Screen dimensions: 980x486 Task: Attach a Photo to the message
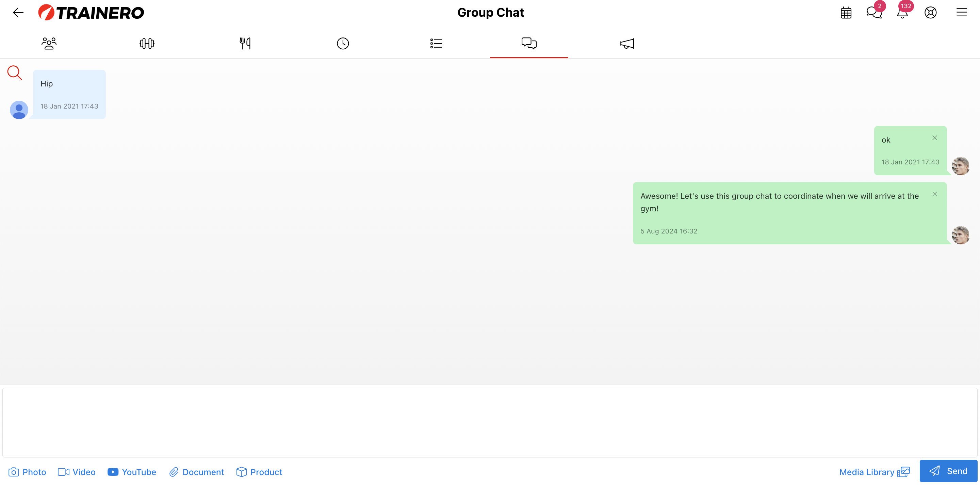pyautogui.click(x=27, y=472)
